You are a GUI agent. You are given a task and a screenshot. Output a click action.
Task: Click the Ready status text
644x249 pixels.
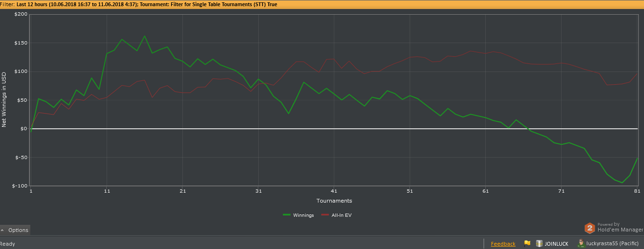click(x=8, y=244)
